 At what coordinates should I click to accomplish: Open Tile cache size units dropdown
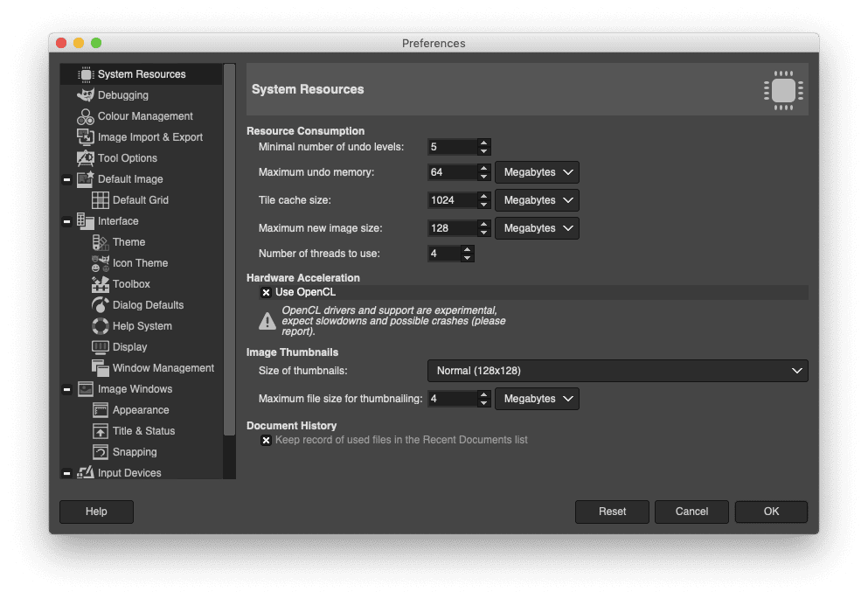click(x=537, y=200)
